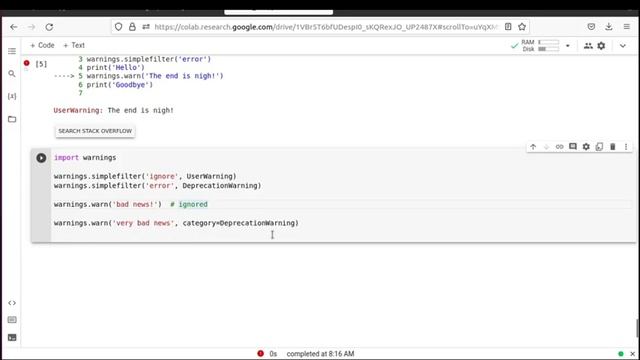Click the 'import warnings' line
The image size is (640, 360).
tap(85, 158)
